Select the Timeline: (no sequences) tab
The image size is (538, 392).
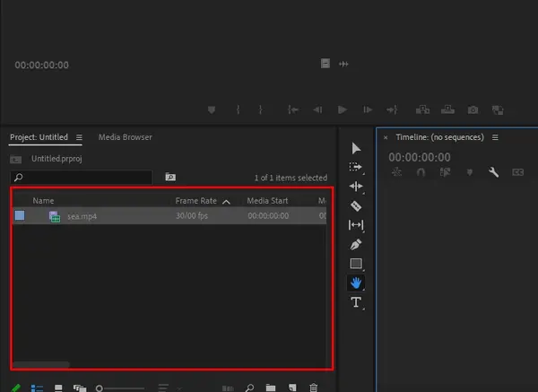tap(439, 137)
